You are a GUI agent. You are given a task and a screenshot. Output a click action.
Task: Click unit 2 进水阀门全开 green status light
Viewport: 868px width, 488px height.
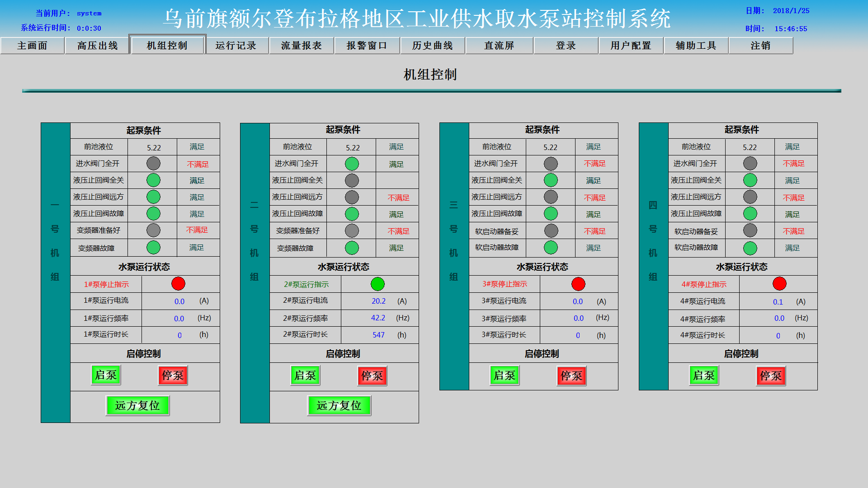(x=352, y=164)
